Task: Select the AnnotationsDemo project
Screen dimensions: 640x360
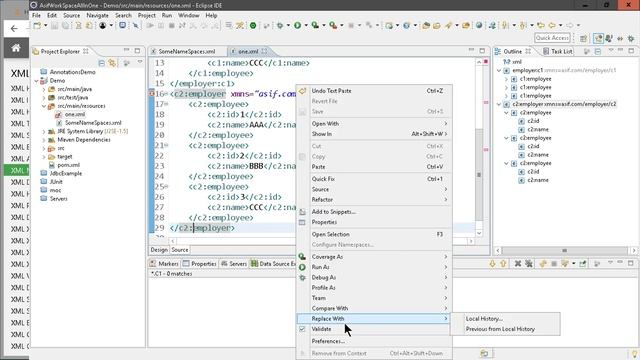Action: coord(72,72)
